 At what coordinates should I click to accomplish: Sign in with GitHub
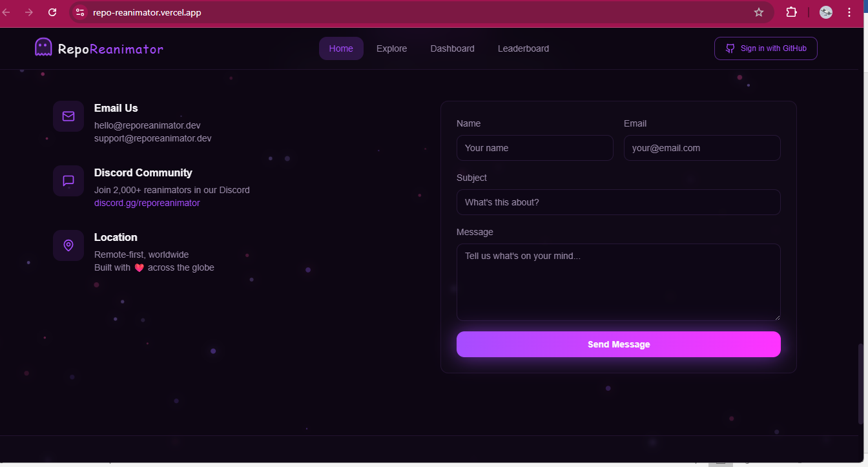click(x=766, y=48)
